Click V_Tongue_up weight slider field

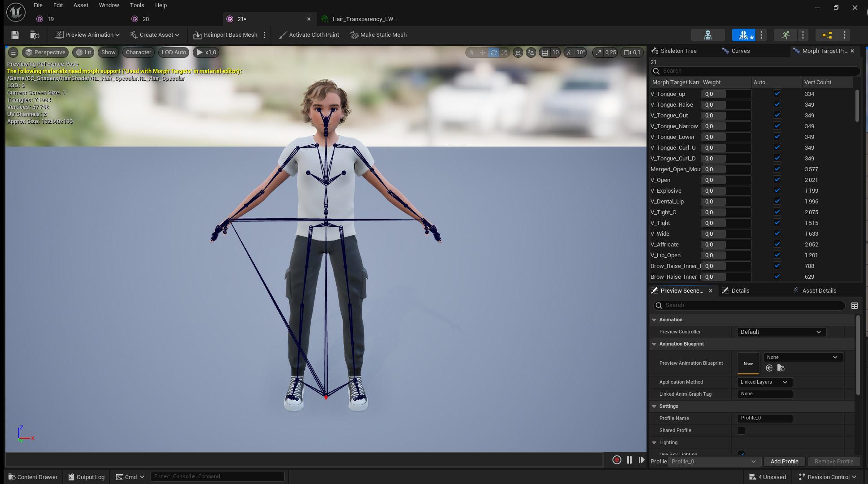point(726,94)
